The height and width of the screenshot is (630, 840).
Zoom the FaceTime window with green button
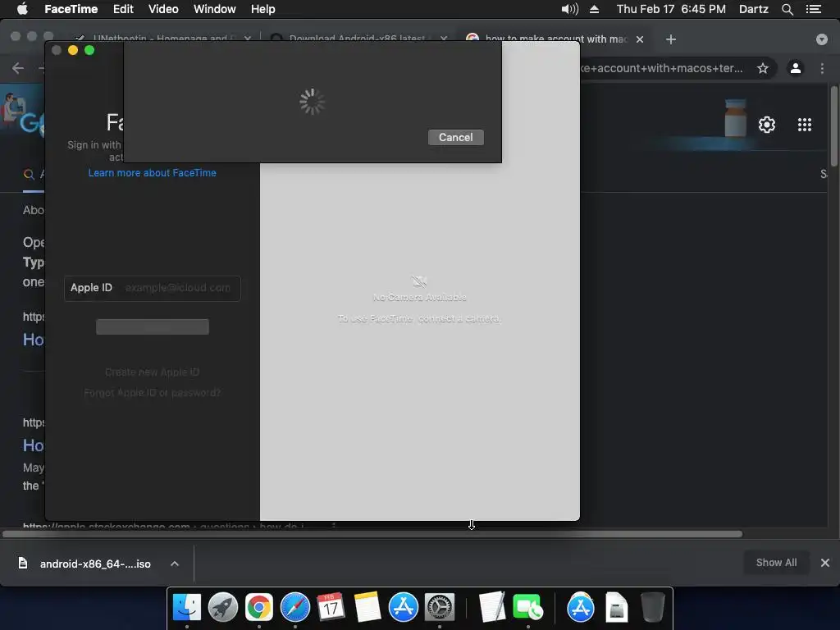89,50
